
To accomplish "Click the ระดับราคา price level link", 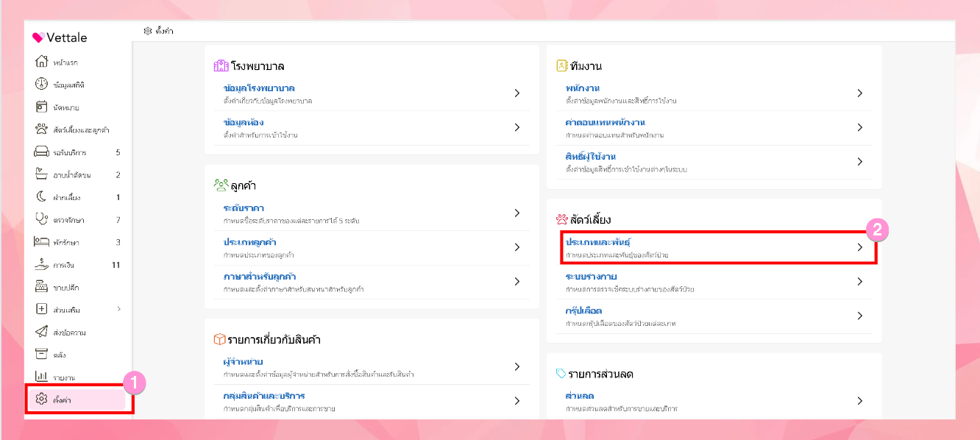I will click(x=244, y=208).
